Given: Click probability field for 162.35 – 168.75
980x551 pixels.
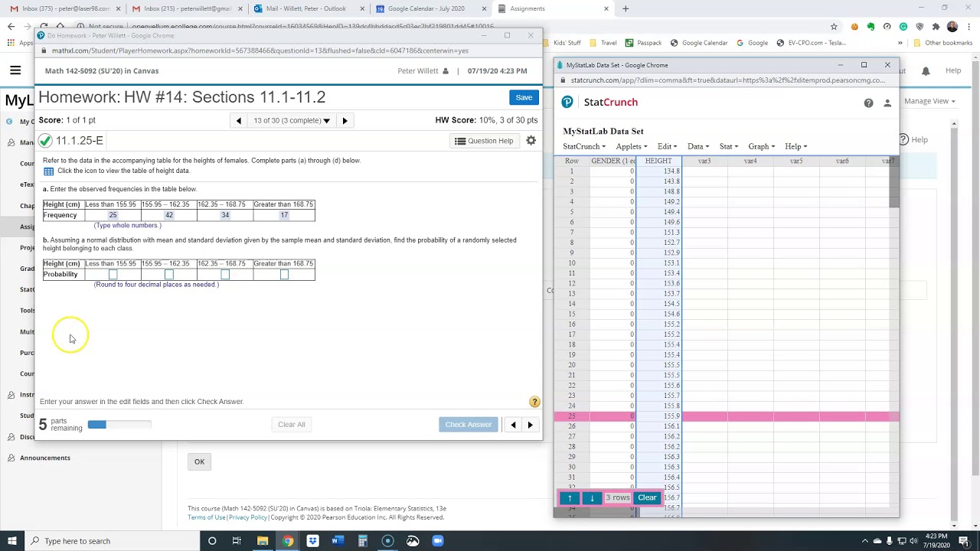Looking at the screenshot, I should tap(225, 275).
